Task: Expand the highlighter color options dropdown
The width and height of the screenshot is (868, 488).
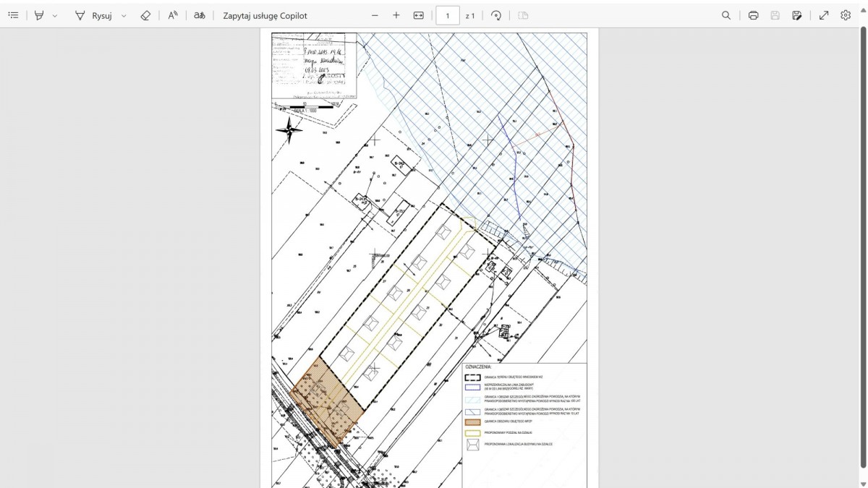Action: 55,15
